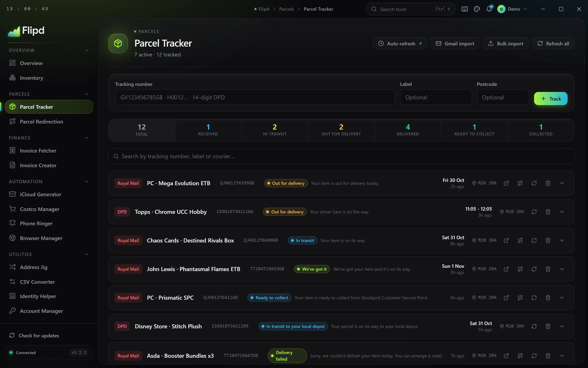
Task: Refresh the Topps Chrome UCC Hobby parcel
Action: [x=534, y=212]
